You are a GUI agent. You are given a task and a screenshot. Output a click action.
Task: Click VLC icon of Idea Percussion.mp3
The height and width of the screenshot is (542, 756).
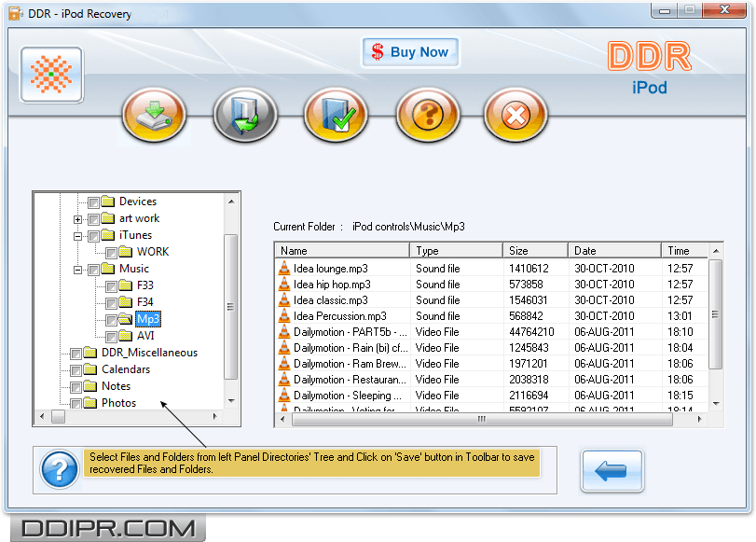pyautogui.click(x=284, y=315)
